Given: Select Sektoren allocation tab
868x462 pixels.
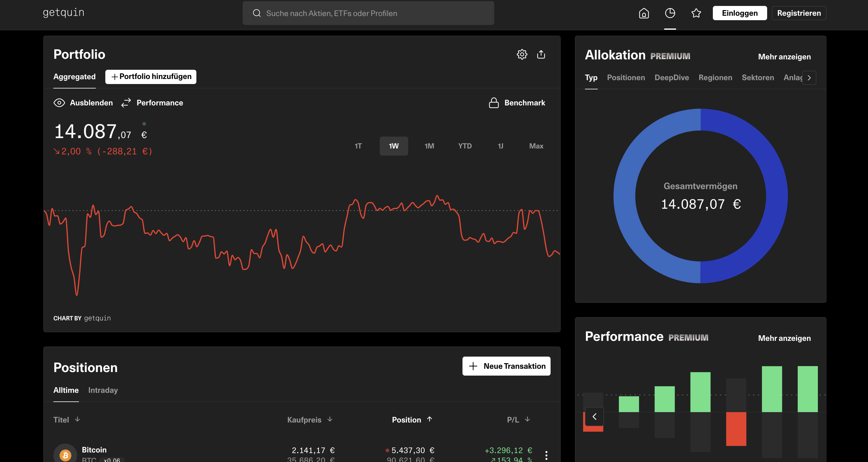Looking at the screenshot, I should 758,77.
